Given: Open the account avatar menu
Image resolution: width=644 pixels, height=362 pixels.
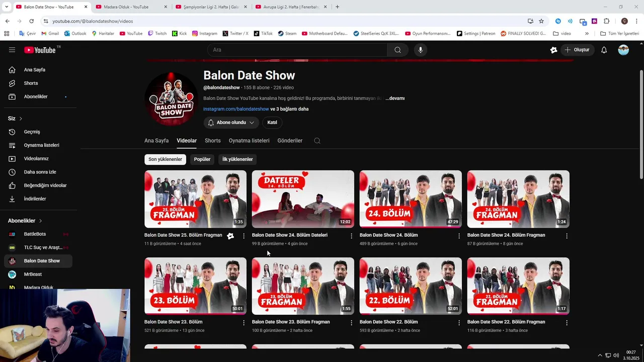Looking at the screenshot, I should tap(623, 50).
